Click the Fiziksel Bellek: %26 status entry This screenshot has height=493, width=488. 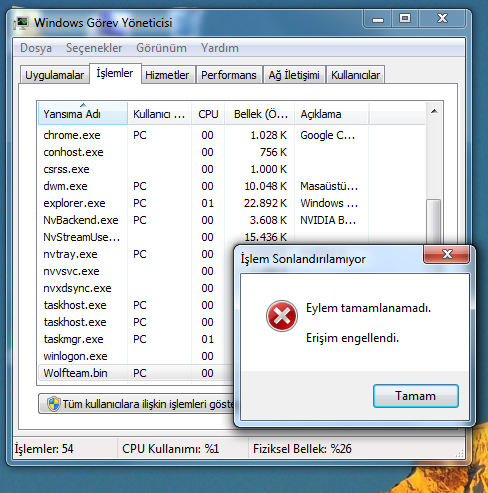click(x=302, y=449)
